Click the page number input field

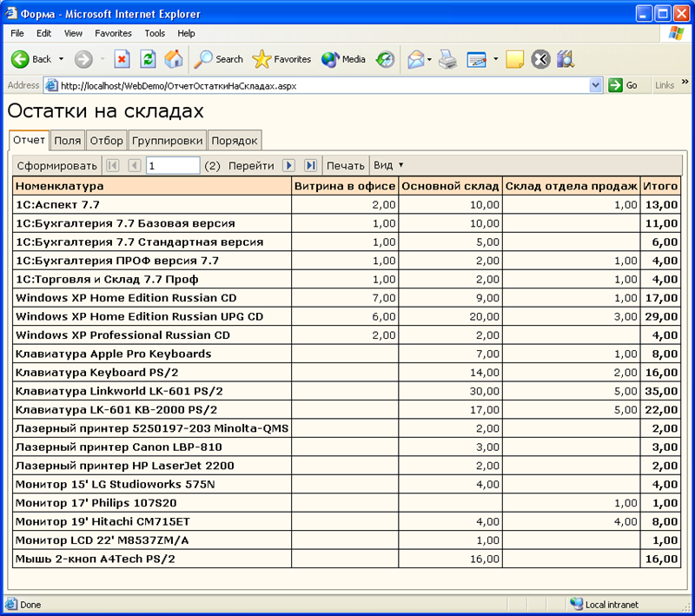pyautogui.click(x=173, y=166)
